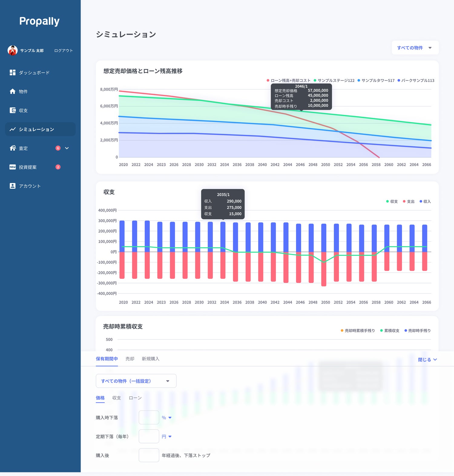454x476 pixels.
Task: Select the ローン sub-tab
Action: (x=135, y=398)
